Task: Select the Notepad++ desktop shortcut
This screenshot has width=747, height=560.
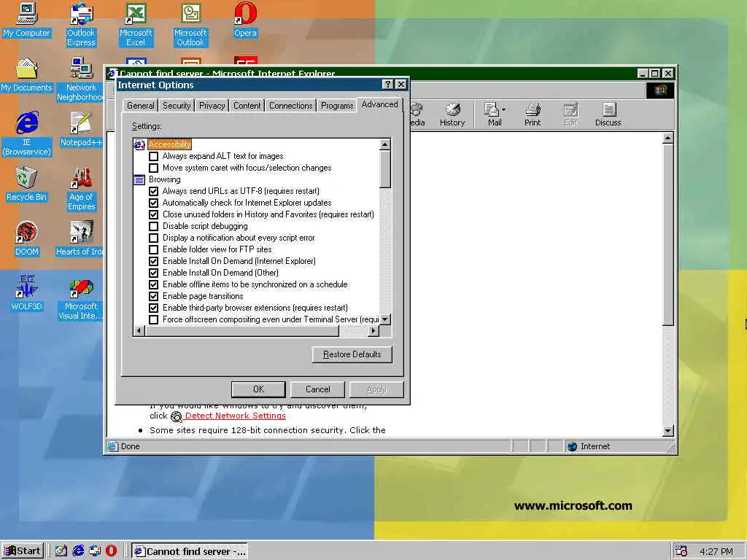Action: [81, 130]
